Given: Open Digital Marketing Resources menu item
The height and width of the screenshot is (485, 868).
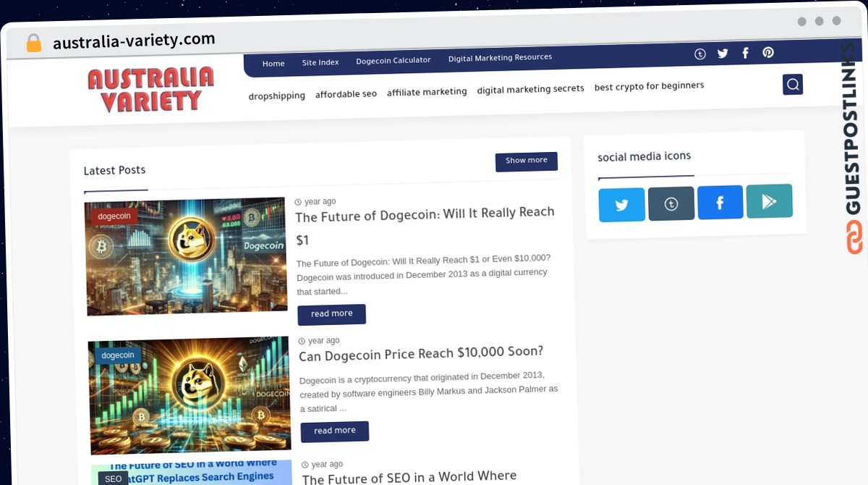Looking at the screenshot, I should 500,58.
